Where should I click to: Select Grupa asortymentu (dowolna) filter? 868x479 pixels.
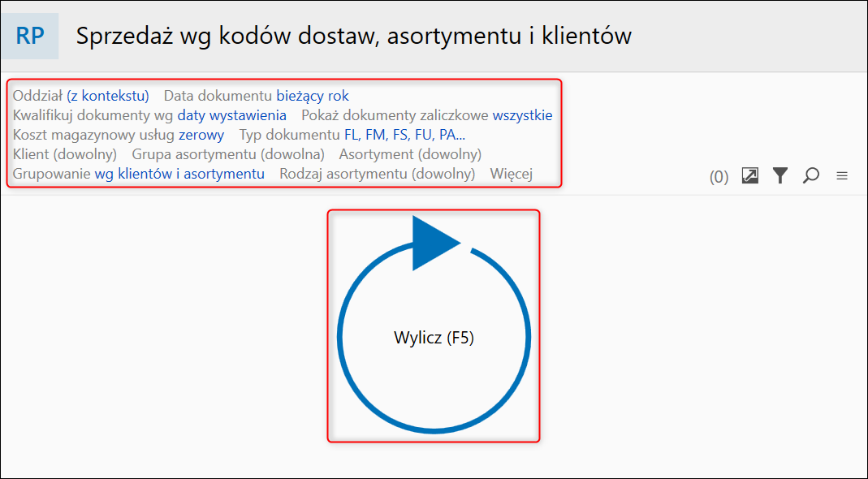click(228, 154)
